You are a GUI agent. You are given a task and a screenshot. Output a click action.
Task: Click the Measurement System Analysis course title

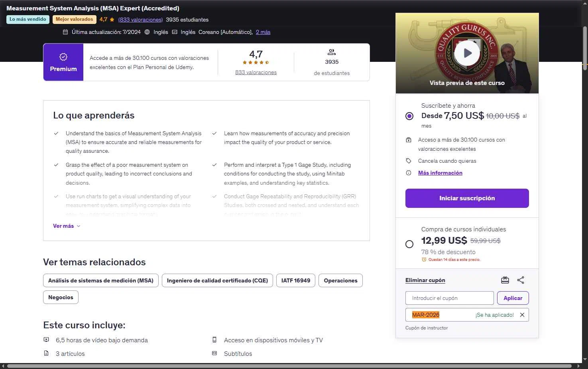coord(93,8)
